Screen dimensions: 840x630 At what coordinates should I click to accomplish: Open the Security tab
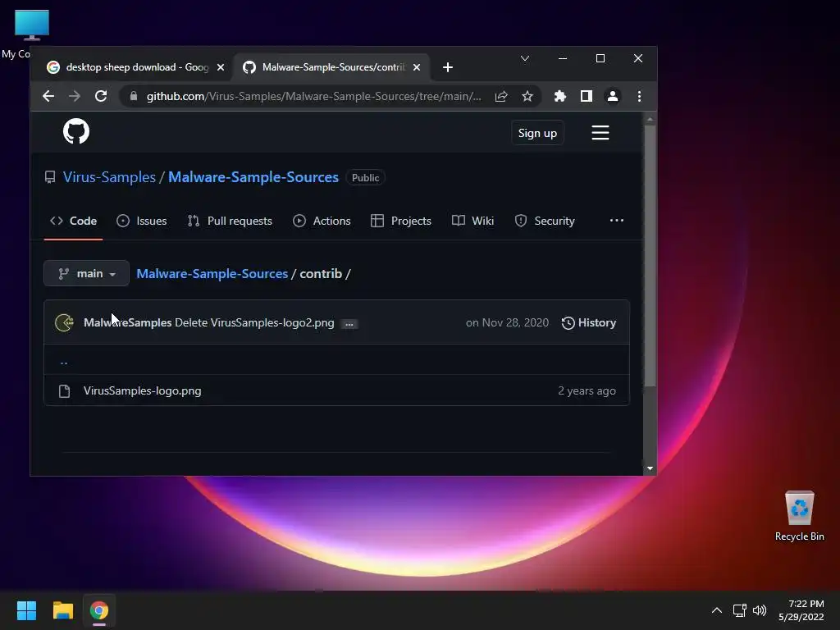pyautogui.click(x=545, y=221)
